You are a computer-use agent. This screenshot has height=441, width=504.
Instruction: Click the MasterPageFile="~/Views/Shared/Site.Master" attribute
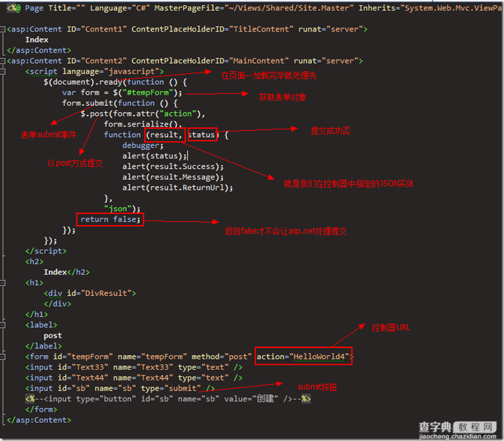click(x=254, y=8)
